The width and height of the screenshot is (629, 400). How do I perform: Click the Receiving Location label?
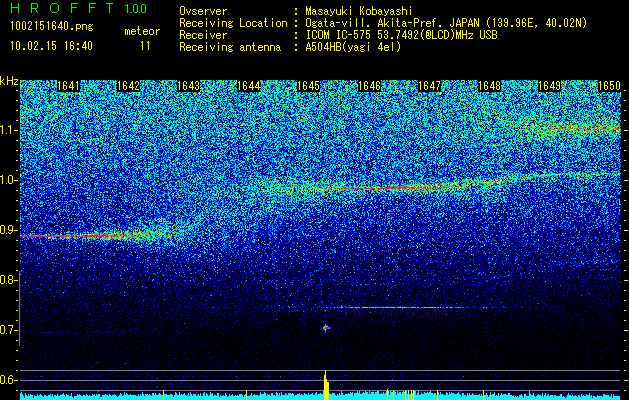tap(233, 23)
